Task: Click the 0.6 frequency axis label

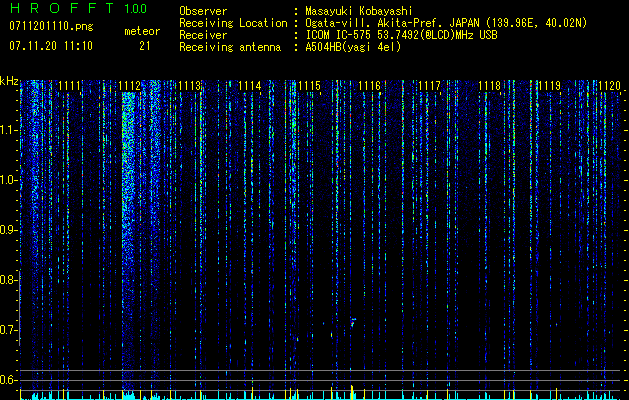Action: click(x=9, y=380)
